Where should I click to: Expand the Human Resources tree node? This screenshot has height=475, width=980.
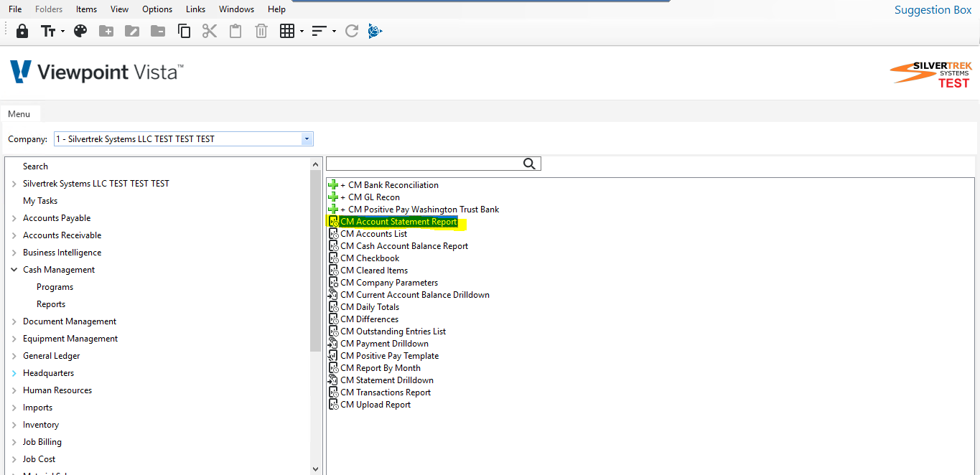point(14,390)
